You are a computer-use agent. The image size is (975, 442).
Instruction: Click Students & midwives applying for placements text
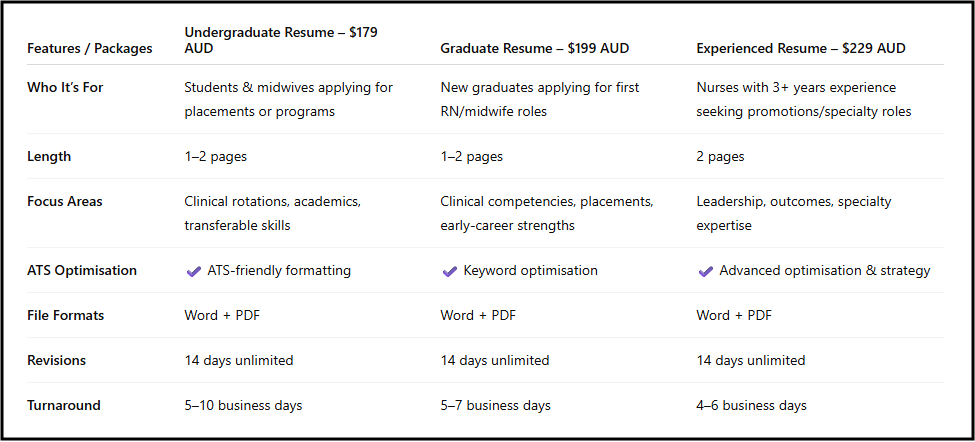pyautogui.click(x=289, y=99)
